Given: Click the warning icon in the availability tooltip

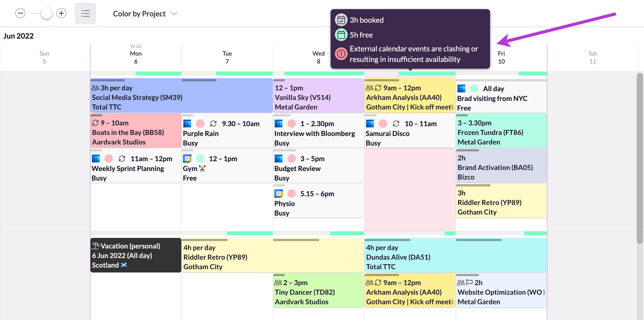Looking at the screenshot, I should coord(341,54).
